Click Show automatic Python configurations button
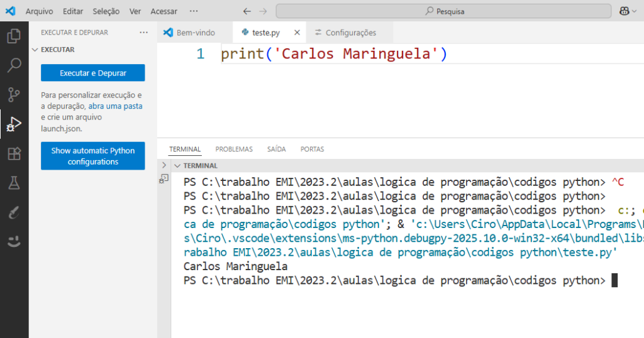 pos(92,156)
